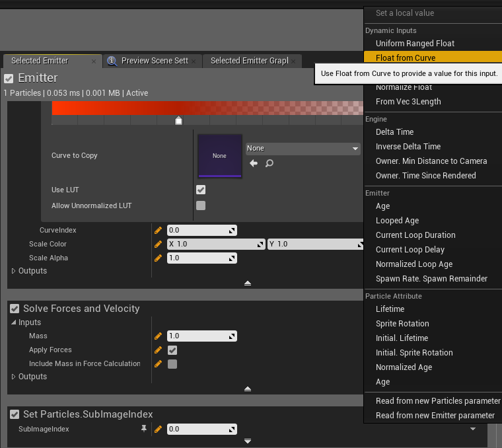Open dropdown arrow at right of SubImageIndex row
502x448 pixels.
tap(473, 429)
